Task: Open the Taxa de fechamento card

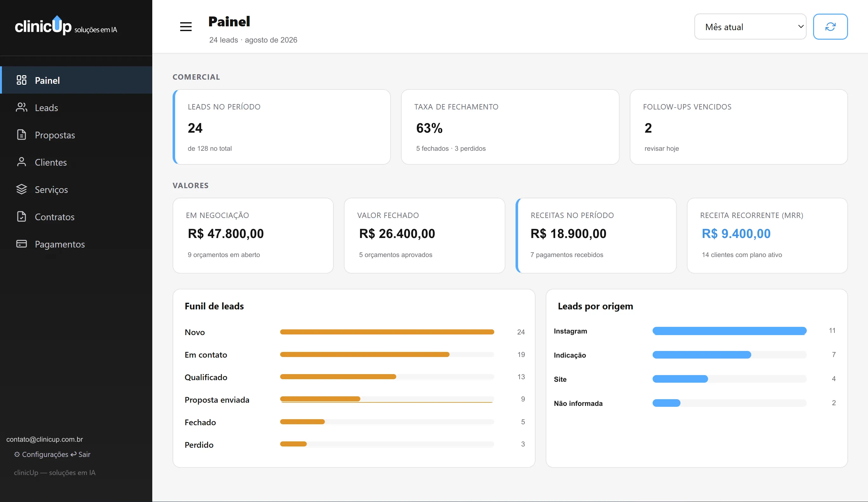Action: point(510,127)
